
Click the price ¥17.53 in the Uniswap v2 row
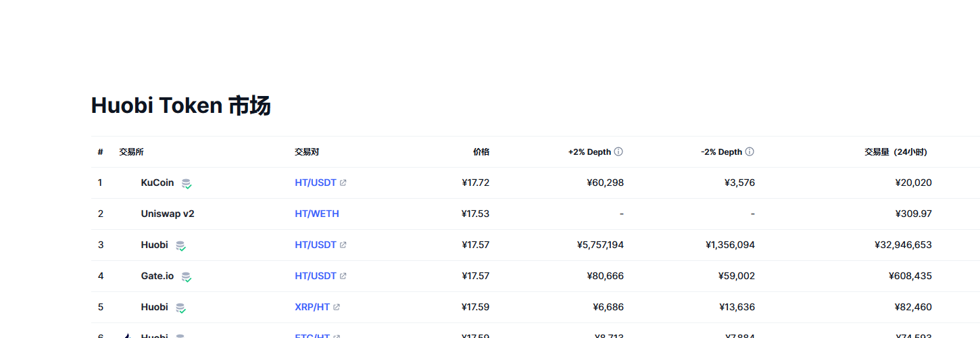[476, 214]
